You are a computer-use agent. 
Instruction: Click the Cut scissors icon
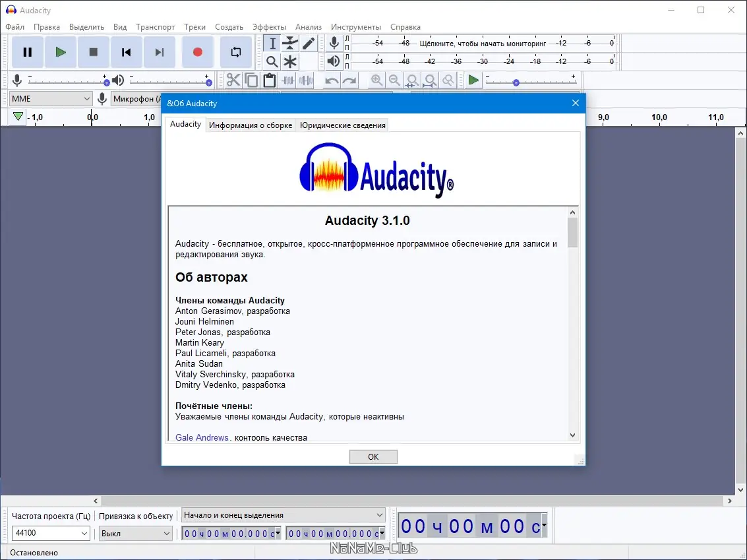233,80
